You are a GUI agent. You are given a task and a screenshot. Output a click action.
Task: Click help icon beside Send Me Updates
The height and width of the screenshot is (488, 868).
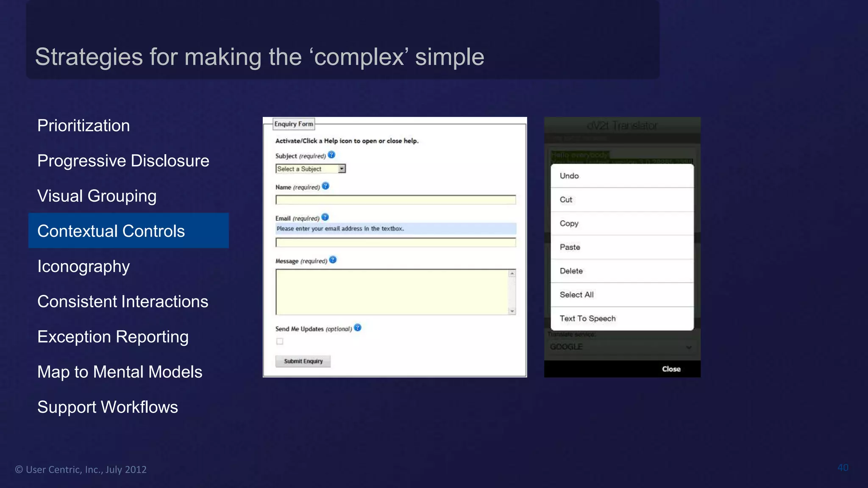coord(358,327)
